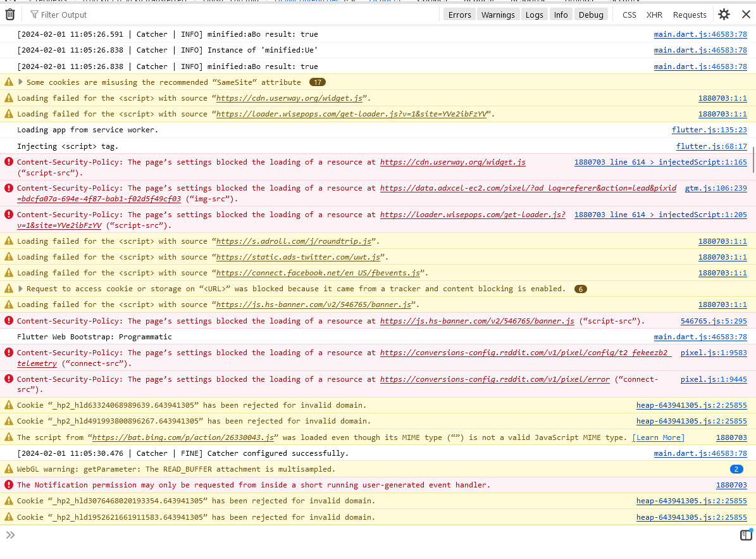Toggle the Warnings filter button
This screenshot has height=559, width=756.
tap(498, 15)
